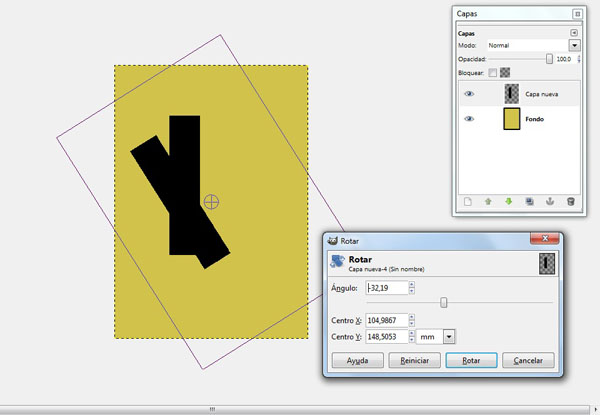Click the Ángulo input field

(x=386, y=288)
